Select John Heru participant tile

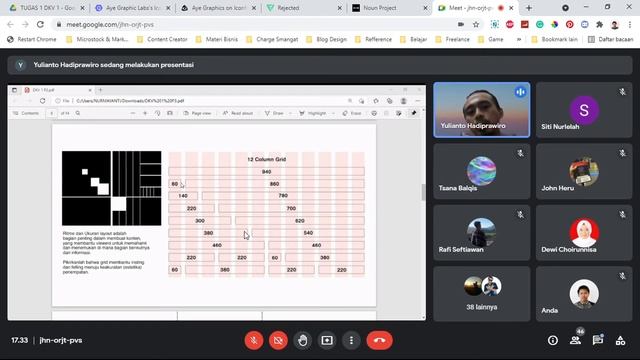pos(584,171)
